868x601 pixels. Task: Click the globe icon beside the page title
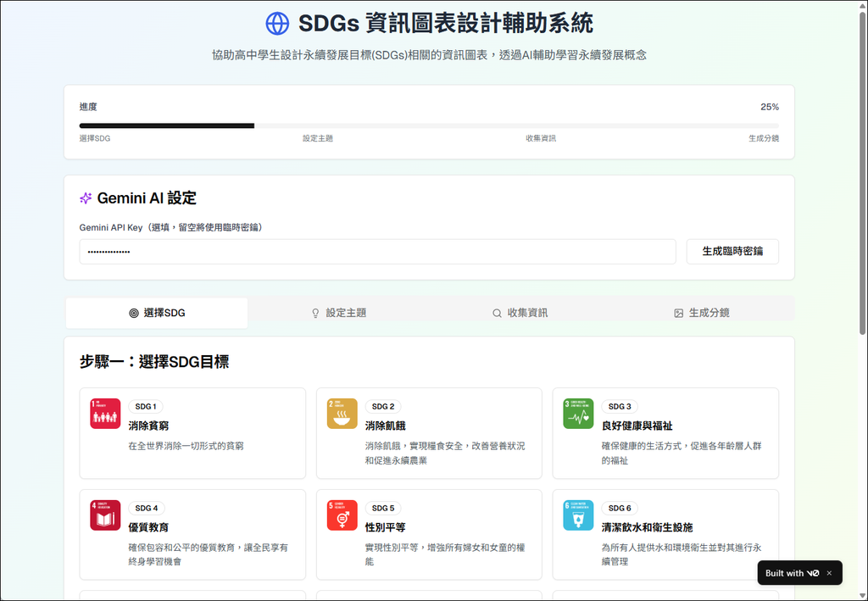click(277, 23)
